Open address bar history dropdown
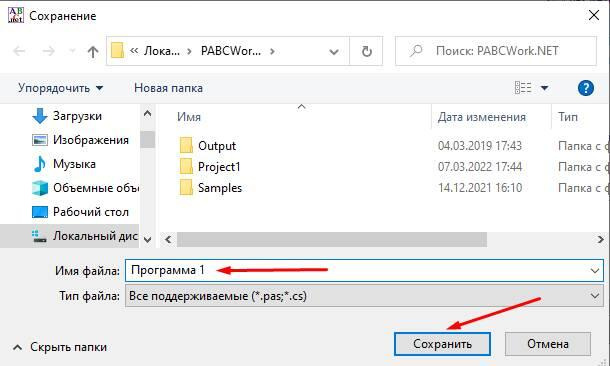Image resolution: width=610 pixels, height=366 pixels. tap(334, 51)
